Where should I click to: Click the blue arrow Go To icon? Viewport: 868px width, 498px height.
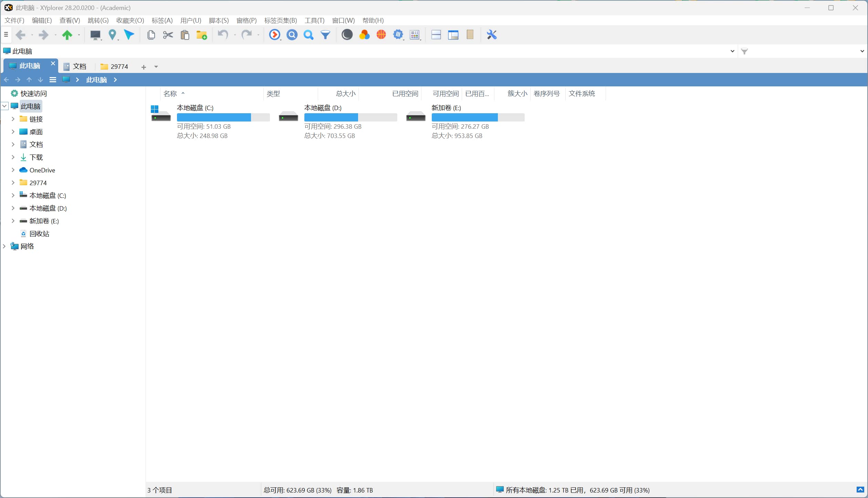coord(129,35)
